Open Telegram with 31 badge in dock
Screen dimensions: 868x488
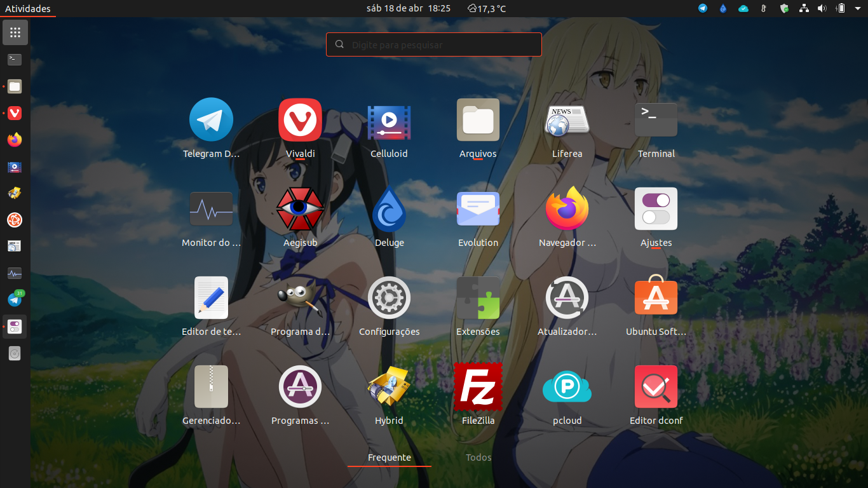[15, 299]
